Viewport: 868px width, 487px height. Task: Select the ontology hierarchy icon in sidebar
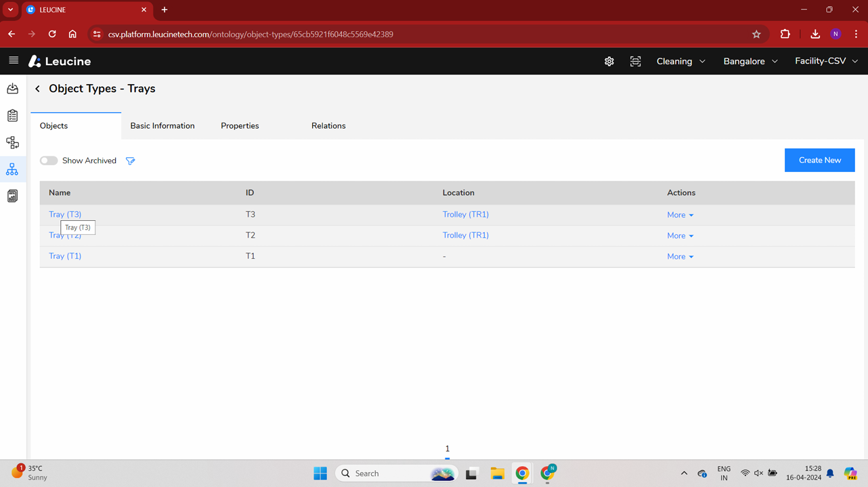click(12, 169)
